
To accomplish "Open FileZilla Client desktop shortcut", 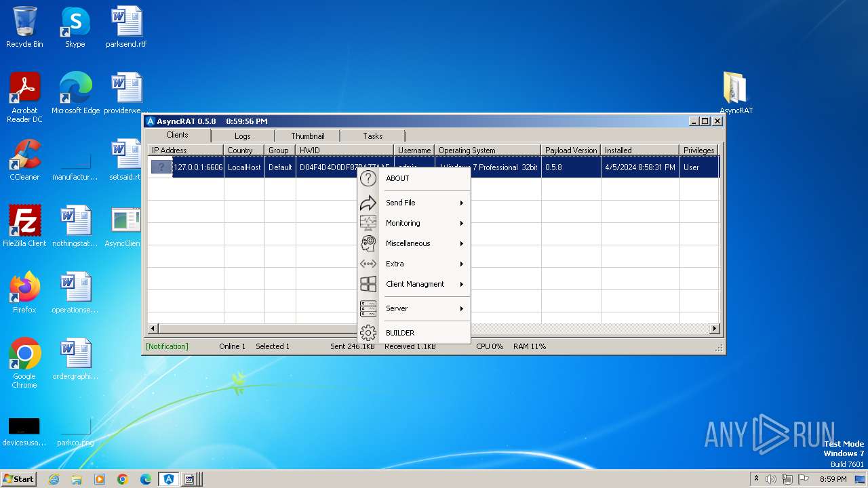I will (24, 226).
